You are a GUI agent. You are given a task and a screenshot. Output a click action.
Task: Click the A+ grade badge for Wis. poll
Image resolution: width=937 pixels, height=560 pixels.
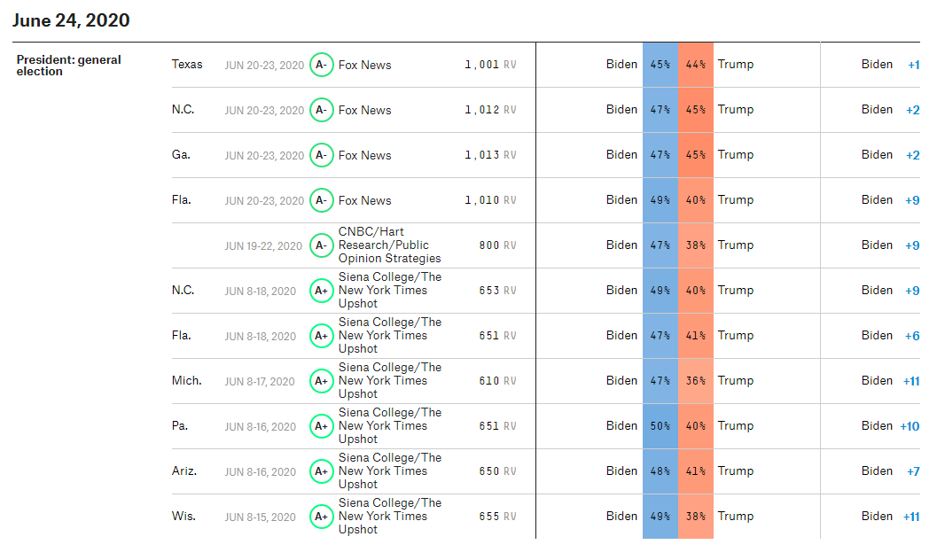(321, 517)
